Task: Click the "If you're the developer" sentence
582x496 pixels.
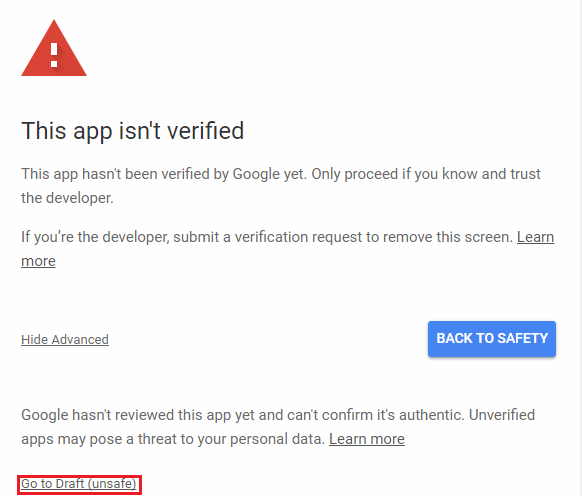Action: tap(267, 237)
